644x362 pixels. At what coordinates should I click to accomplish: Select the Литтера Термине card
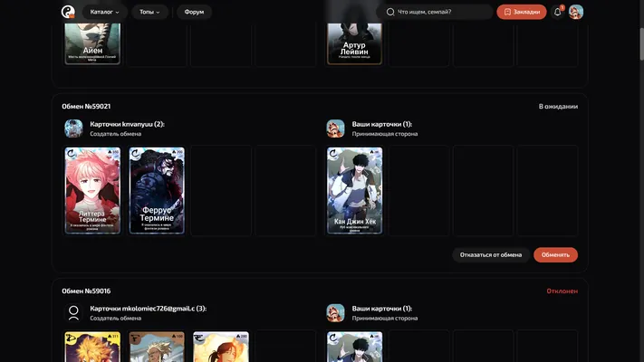tap(92, 191)
